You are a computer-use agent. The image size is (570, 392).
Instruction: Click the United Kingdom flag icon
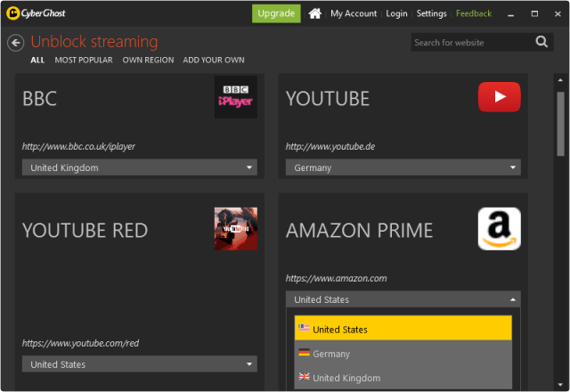(304, 376)
